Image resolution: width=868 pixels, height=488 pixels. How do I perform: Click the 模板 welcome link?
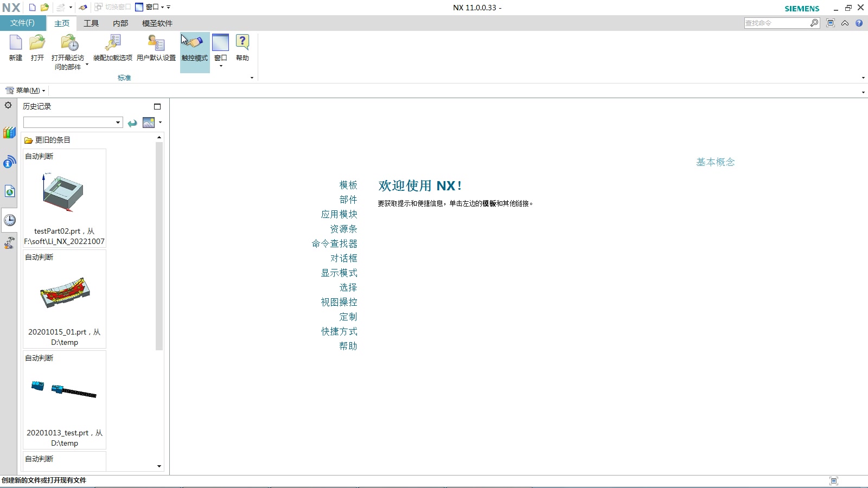(x=348, y=185)
